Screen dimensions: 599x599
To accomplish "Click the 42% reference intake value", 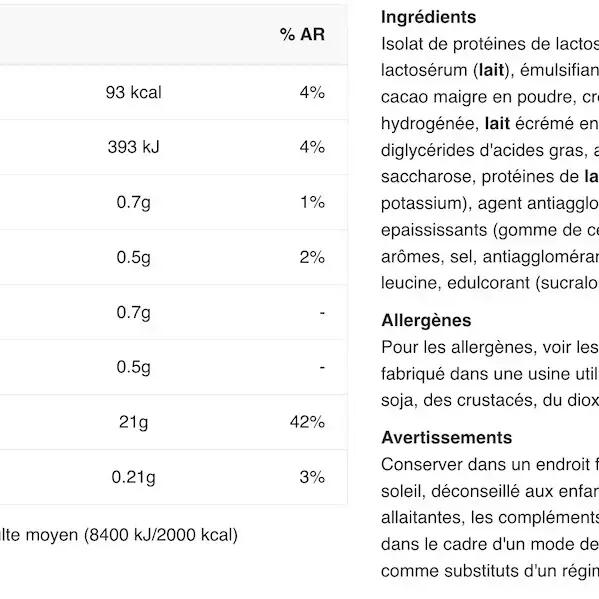I will coord(308,422).
